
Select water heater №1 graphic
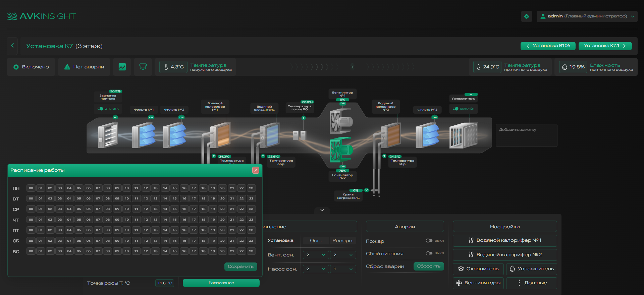(220, 135)
